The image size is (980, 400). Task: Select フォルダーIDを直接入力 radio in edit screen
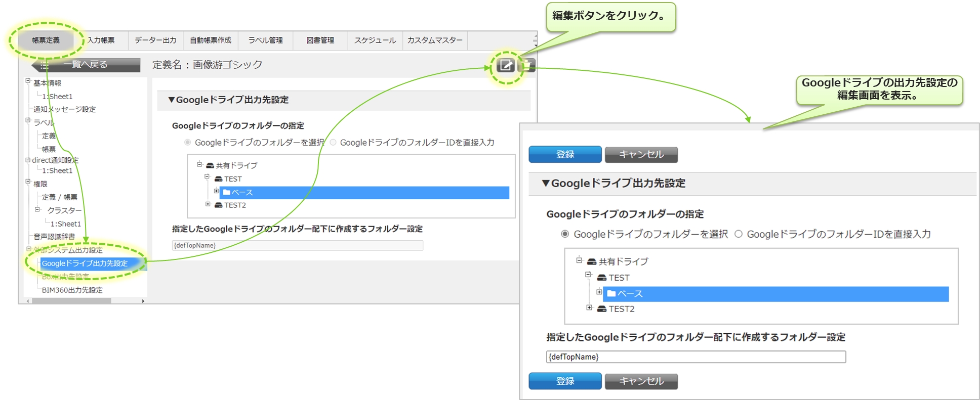tap(739, 234)
